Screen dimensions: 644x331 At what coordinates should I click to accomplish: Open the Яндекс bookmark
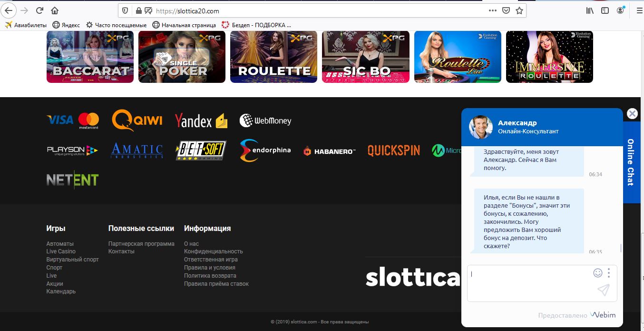click(66, 25)
